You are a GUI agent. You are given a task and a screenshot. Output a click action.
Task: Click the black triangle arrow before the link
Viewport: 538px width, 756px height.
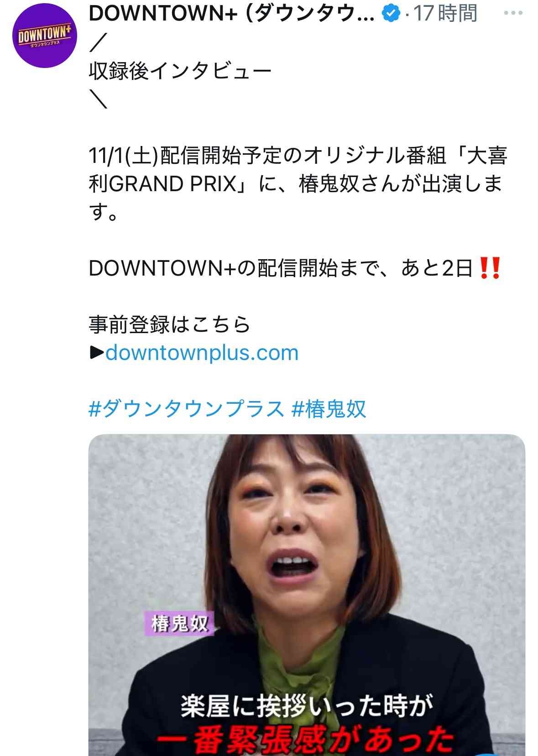(97, 353)
